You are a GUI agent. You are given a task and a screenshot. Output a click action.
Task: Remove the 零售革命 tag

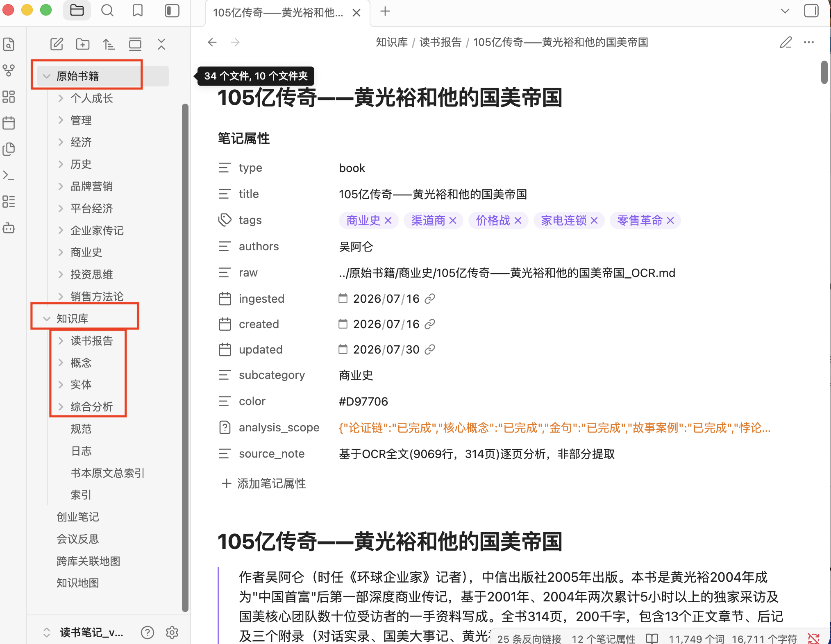click(x=670, y=221)
